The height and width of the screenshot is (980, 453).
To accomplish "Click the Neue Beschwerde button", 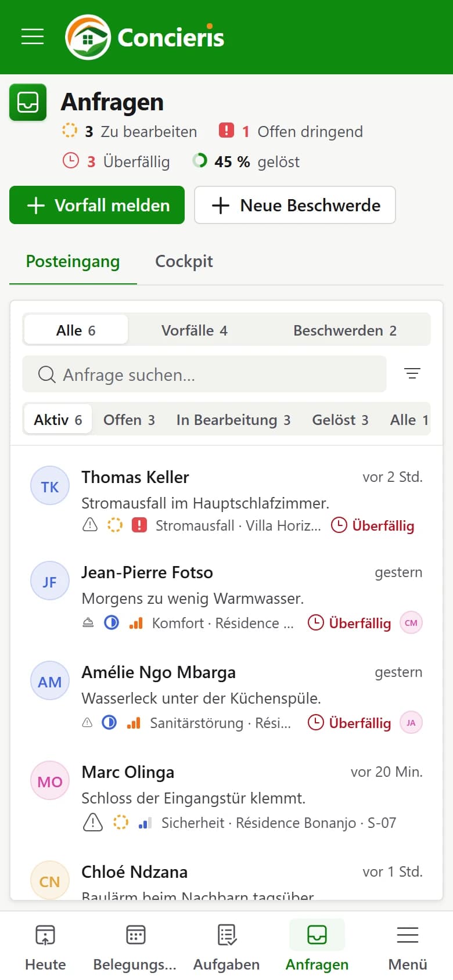I will click(x=295, y=205).
